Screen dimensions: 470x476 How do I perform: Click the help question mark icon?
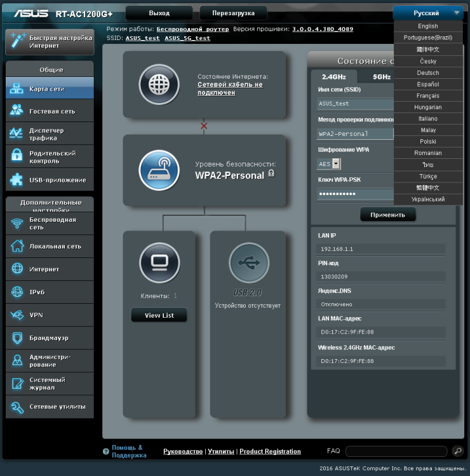tap(106, 451)
